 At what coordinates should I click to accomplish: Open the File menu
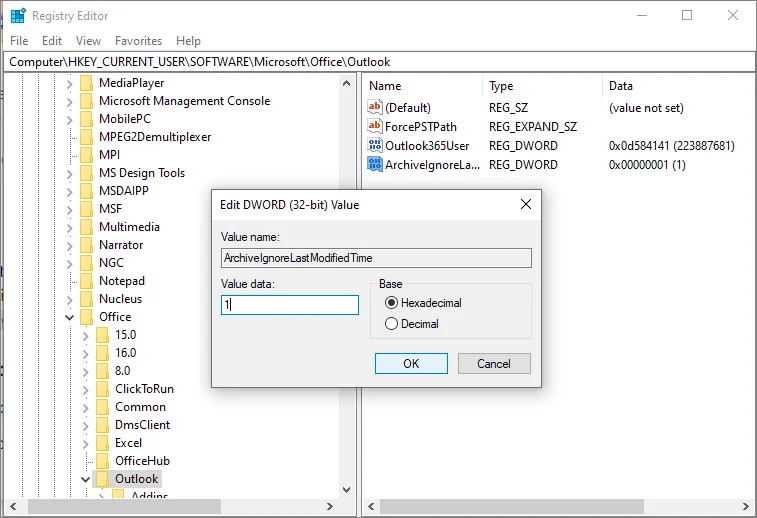coord(19,41)
